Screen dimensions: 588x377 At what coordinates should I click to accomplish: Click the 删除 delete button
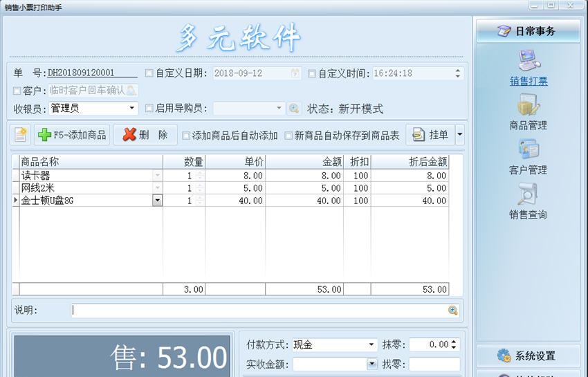pyautogui.click(x=145, y=135)
